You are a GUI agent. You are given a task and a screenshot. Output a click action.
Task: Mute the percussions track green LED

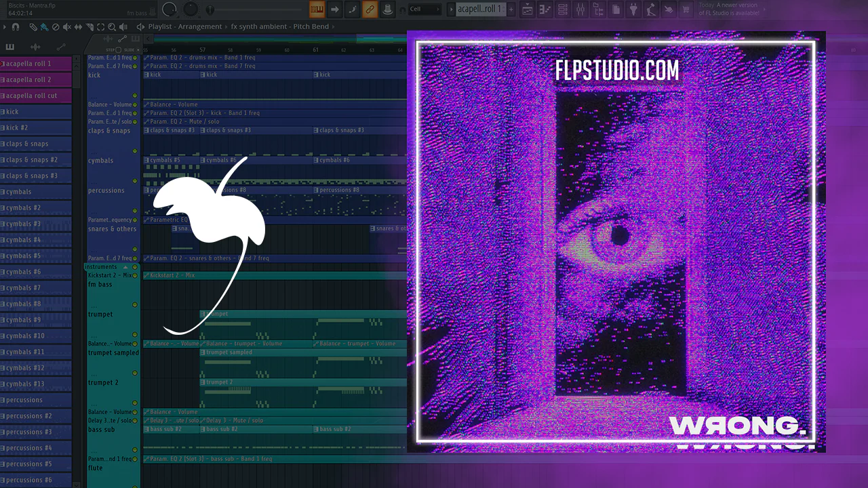tap(135, 211)
